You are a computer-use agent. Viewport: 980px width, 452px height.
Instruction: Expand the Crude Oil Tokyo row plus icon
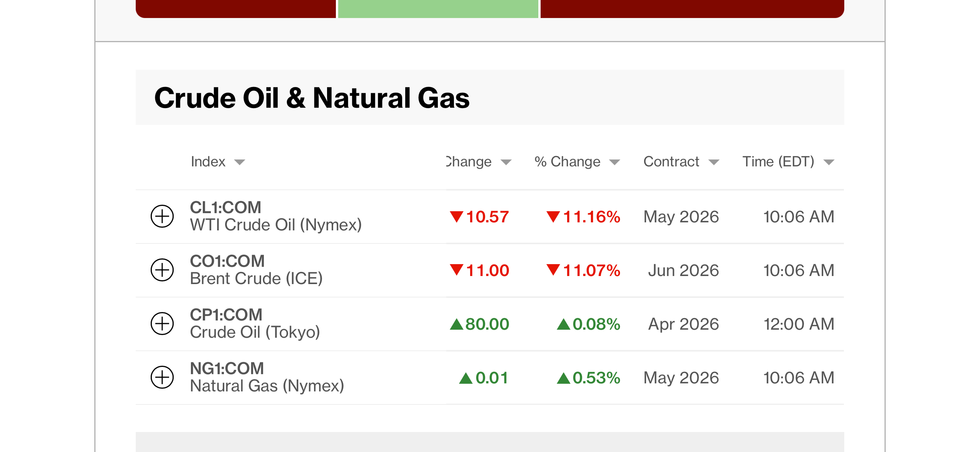pyautogui.click(x=162, y=324)
